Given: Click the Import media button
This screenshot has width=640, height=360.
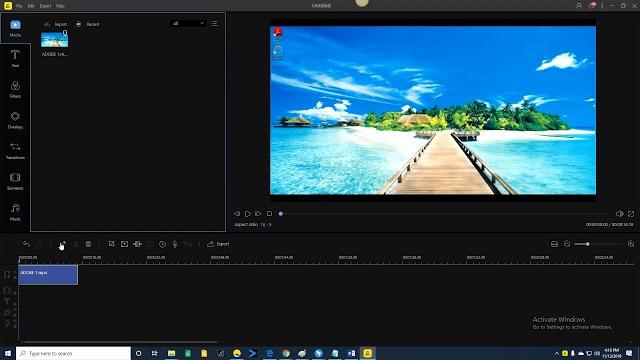Looking at the screenshot, I should click(x=56, y=24).
